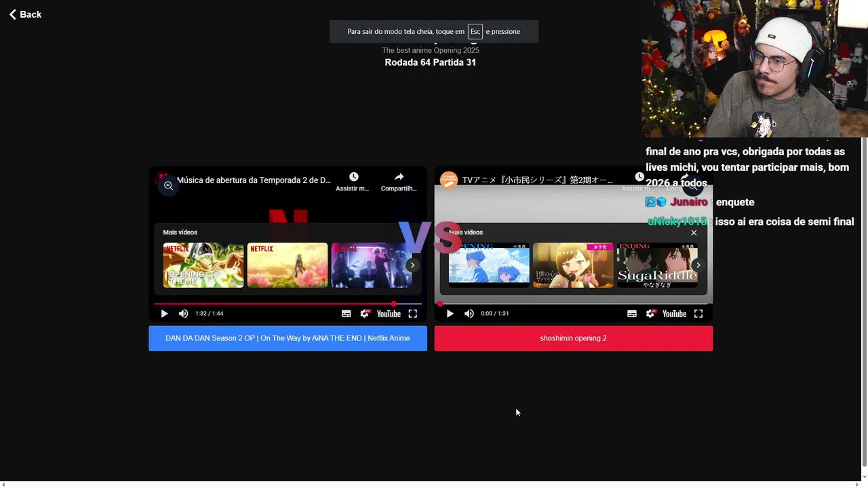868x488 pixels.
Task: Show next suggested videos on left player
Action: [x=412, y=265]
